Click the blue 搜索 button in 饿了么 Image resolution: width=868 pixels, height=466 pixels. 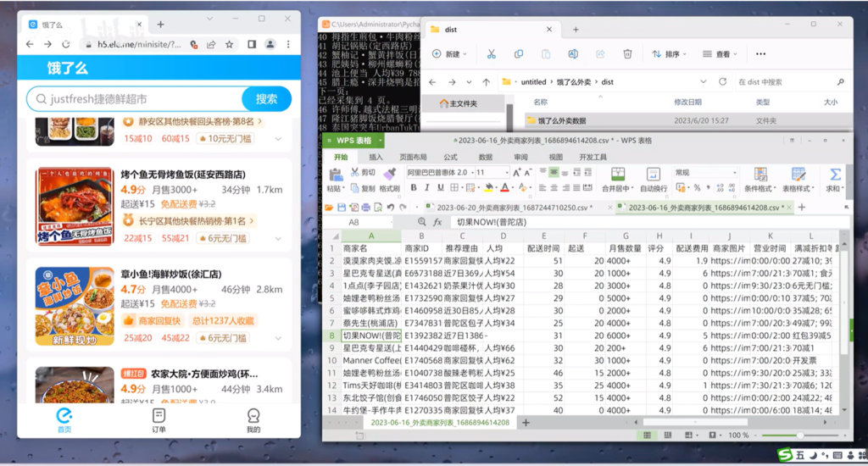pos(266,99)
